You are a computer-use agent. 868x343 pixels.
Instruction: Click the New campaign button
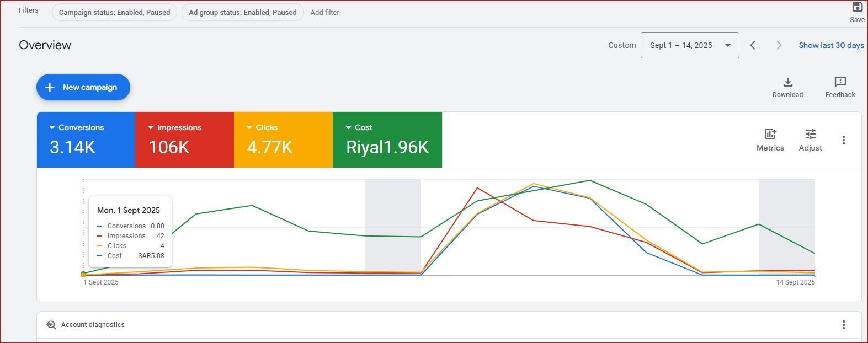point(83,87)
